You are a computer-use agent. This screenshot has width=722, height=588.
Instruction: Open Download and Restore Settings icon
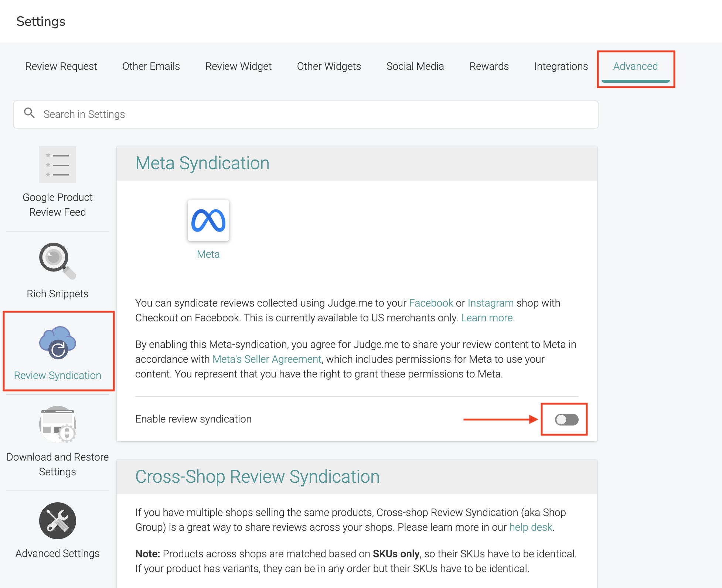(57, 424)
